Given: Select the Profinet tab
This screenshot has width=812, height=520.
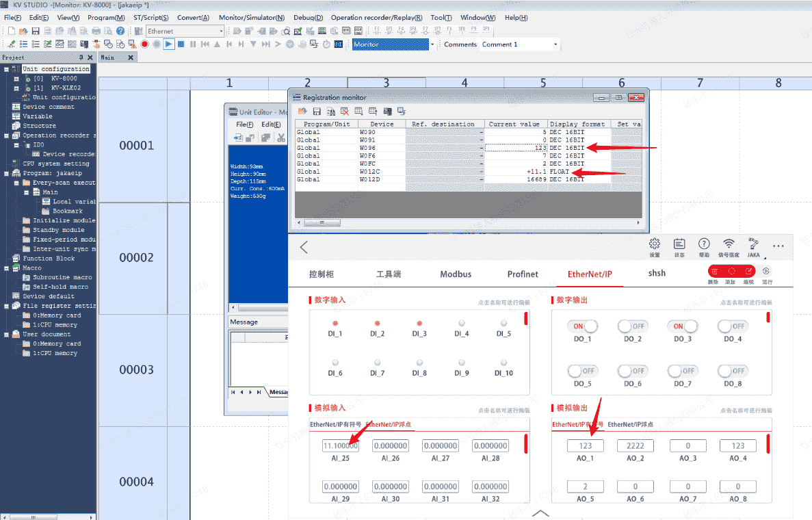Looking at the screenshot, I should tap(523, 274).
